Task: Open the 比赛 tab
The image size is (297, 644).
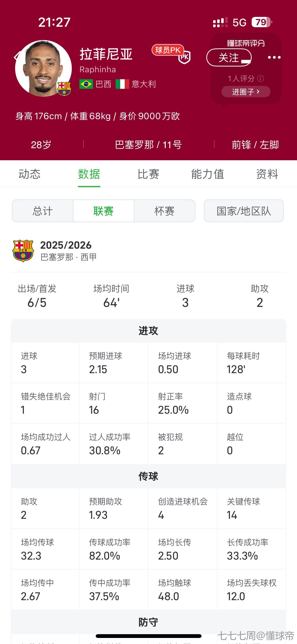Action: click(148, 174)
